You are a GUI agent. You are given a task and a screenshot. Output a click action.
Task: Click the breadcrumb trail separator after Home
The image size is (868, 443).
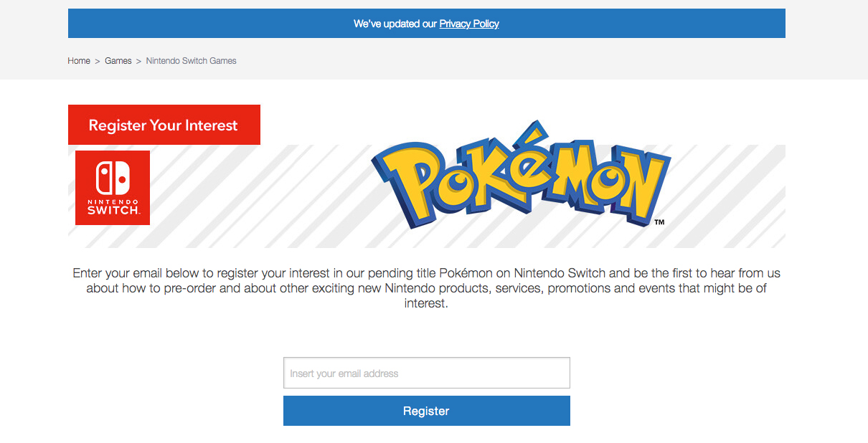tap(97, 61)
